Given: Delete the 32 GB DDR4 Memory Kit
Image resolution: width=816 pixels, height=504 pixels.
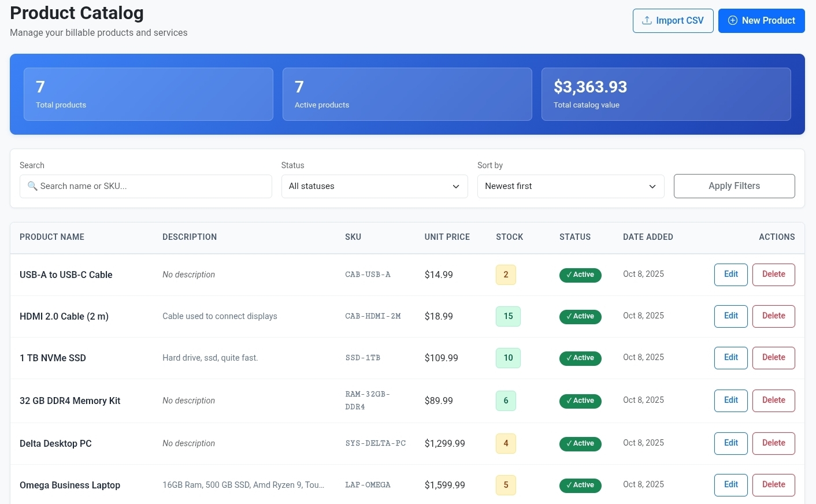Looking at the screenshot, I should click(x=773, y=401).
